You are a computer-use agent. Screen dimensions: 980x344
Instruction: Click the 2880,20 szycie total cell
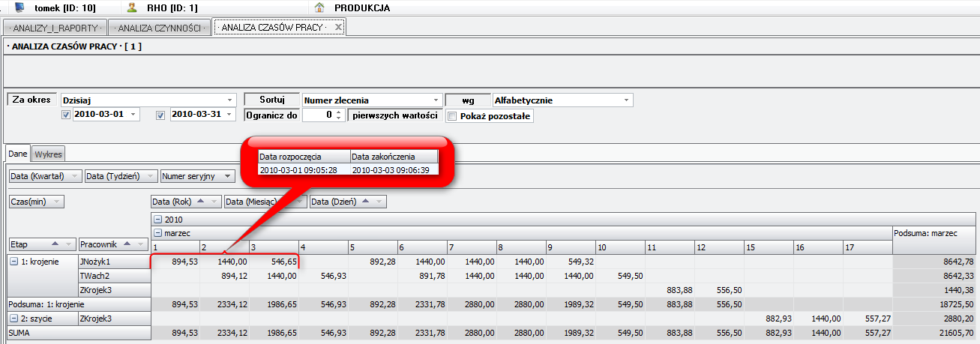[935, 318]
